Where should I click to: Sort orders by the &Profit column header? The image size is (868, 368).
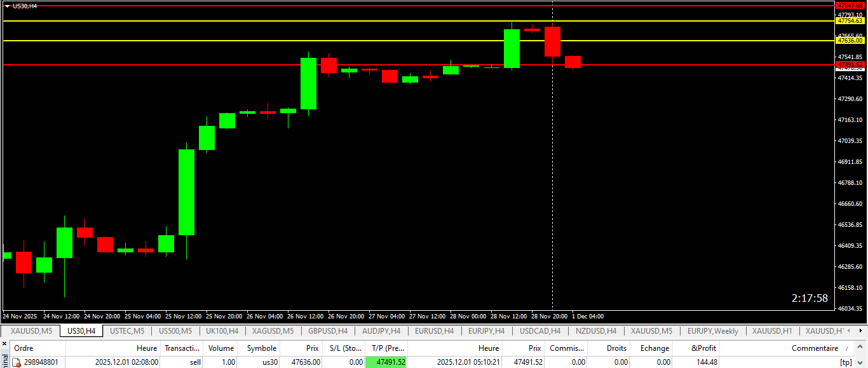pos(703,348)
